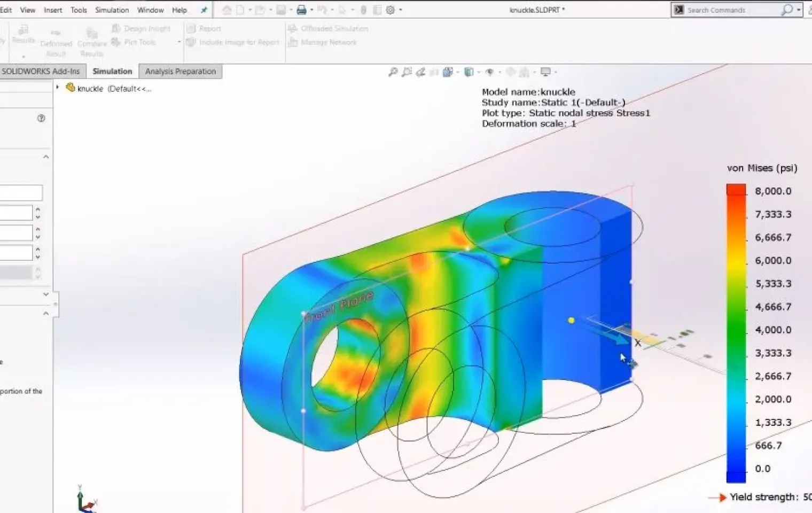The image size is (812, 513).
Task: Open the Display Style dropdown arrow
Action: click(479, 72)
